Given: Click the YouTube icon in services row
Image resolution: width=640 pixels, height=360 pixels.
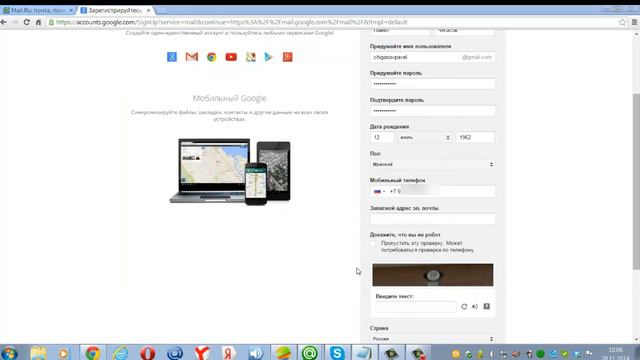Looking at the screenshot, I should coord(231,57).
